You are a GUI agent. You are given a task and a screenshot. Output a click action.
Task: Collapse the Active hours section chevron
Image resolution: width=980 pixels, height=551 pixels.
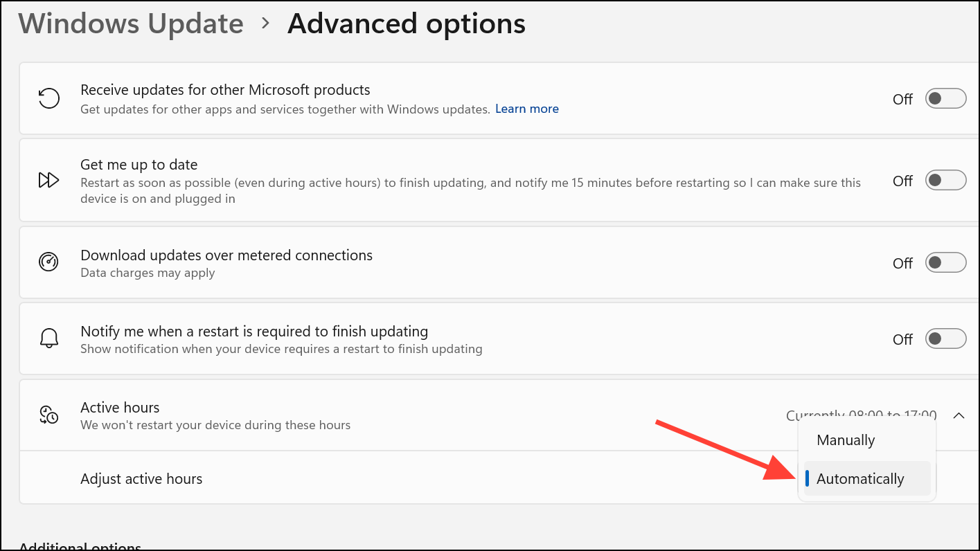(959, 415)
